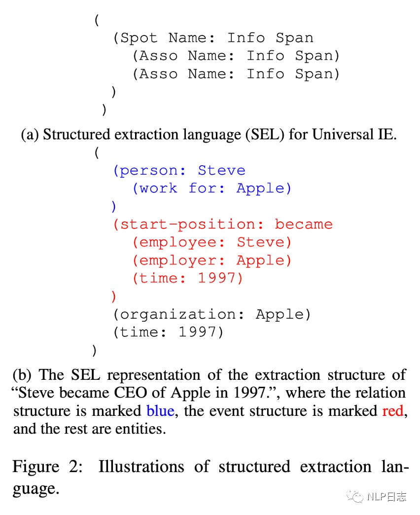
Task: Click the red "(employer: Apple)" line
Action: click(x=211, y=261)
